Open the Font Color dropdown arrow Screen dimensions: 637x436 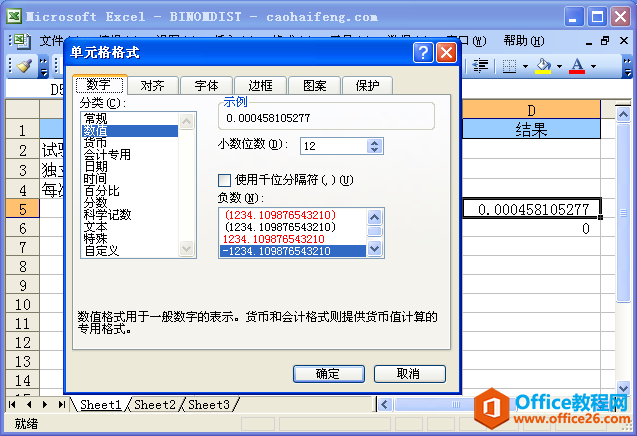pos(594,66)
